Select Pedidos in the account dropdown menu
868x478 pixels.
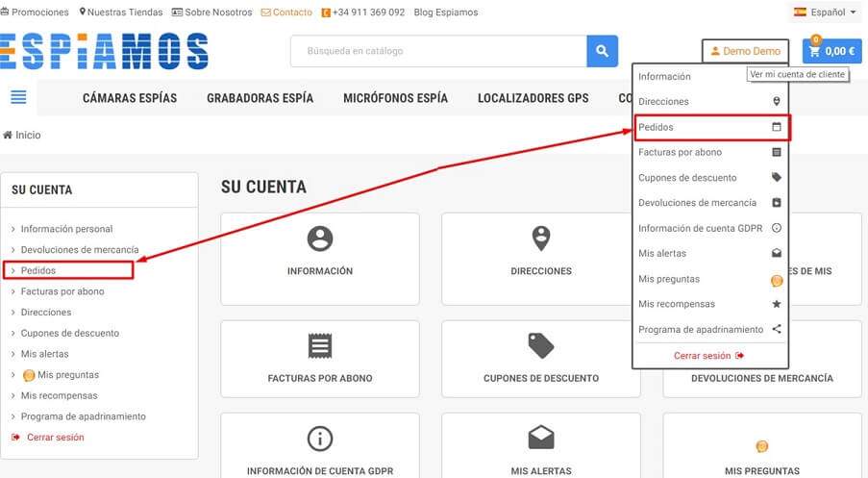(x=710, y=127)
